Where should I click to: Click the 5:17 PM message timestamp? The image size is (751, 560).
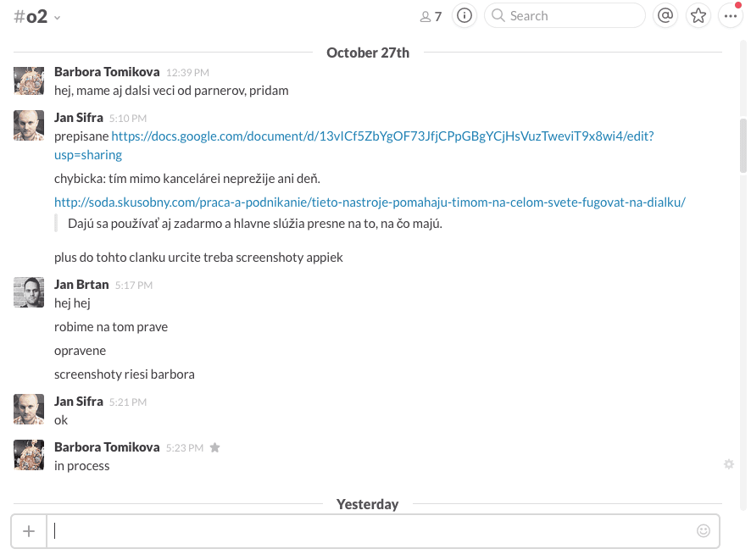click(x=134, y=286)
